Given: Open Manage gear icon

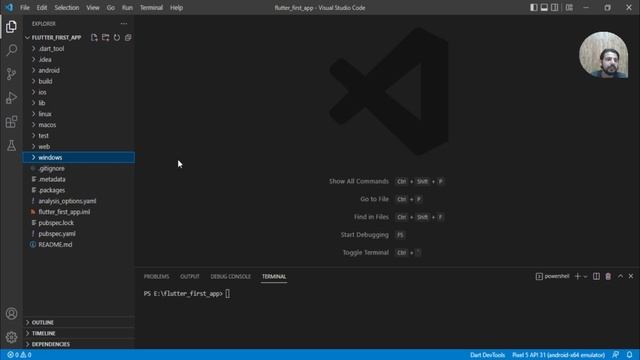Looking at the screenshot, I should tap(11, 337).
